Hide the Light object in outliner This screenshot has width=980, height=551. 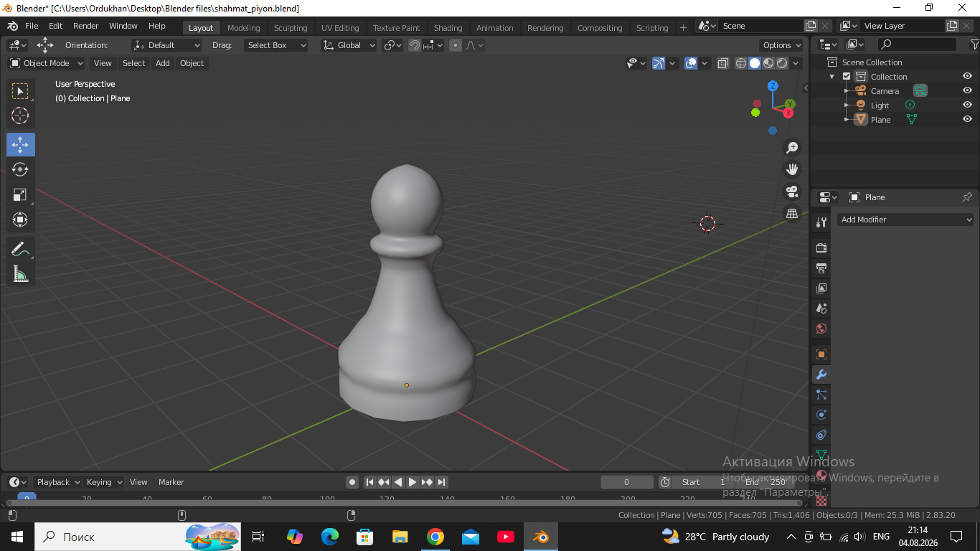pos(967,105)
